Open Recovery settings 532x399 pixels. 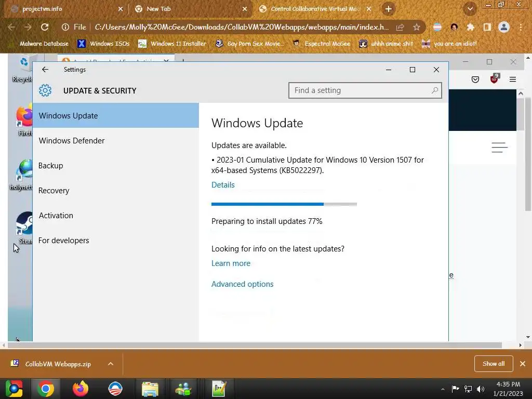pos(116,190)
